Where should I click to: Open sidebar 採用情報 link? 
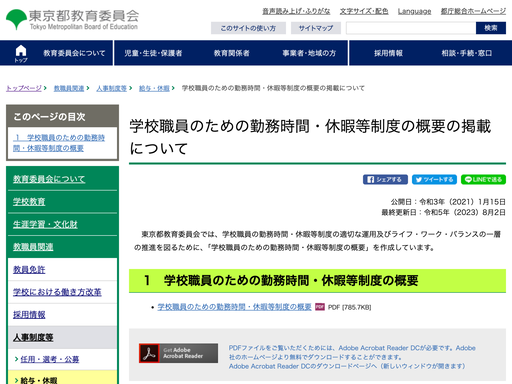29,315
